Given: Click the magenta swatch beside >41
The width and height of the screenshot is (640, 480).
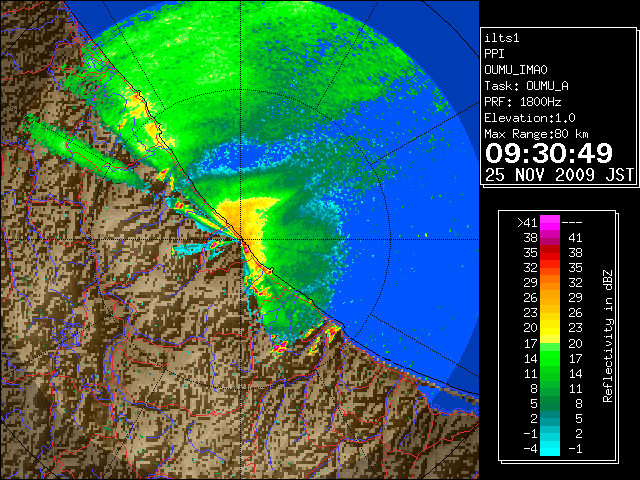Looking at the screenshot, I should point(550,223).
